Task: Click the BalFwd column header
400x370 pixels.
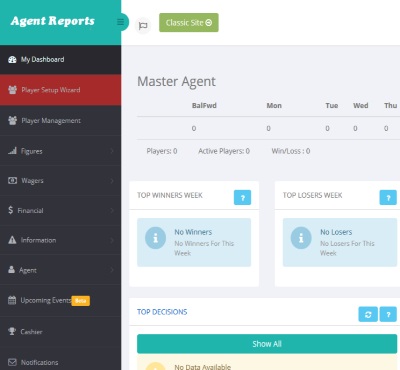Action: [x=204, y=106]
